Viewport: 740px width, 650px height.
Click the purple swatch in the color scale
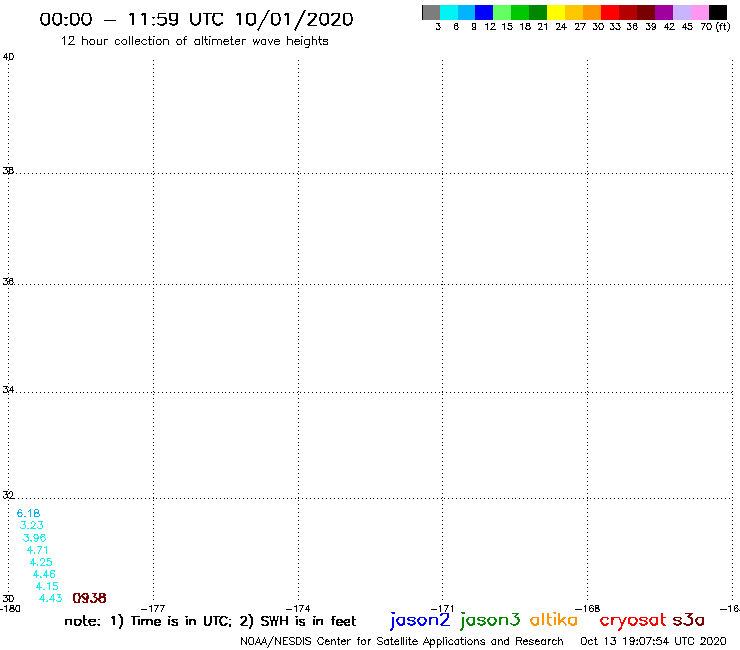664,13
